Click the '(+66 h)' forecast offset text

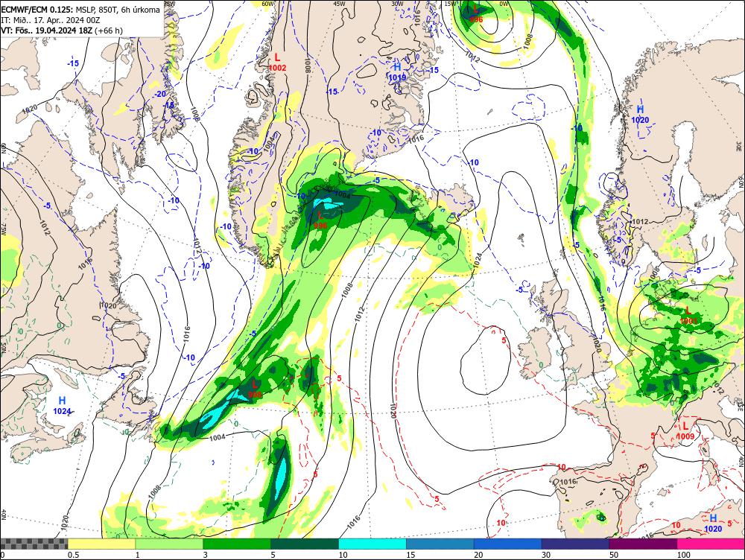(x=108, y=31)
